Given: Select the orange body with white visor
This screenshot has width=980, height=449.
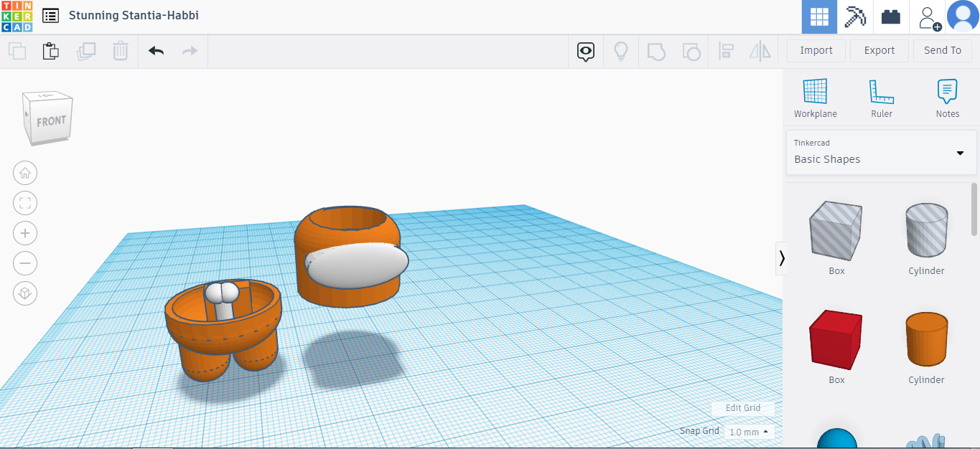Looking at the screenshot, I should [350, 257].
